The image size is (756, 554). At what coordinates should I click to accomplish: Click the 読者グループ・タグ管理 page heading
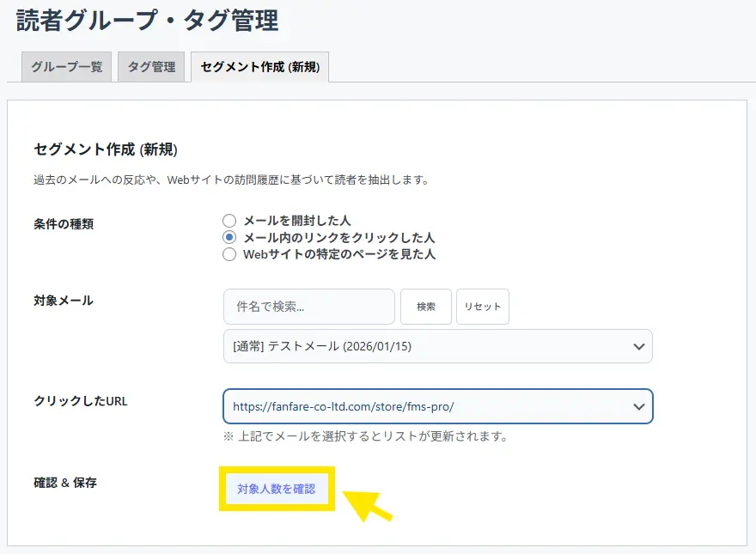coord(147,20)
